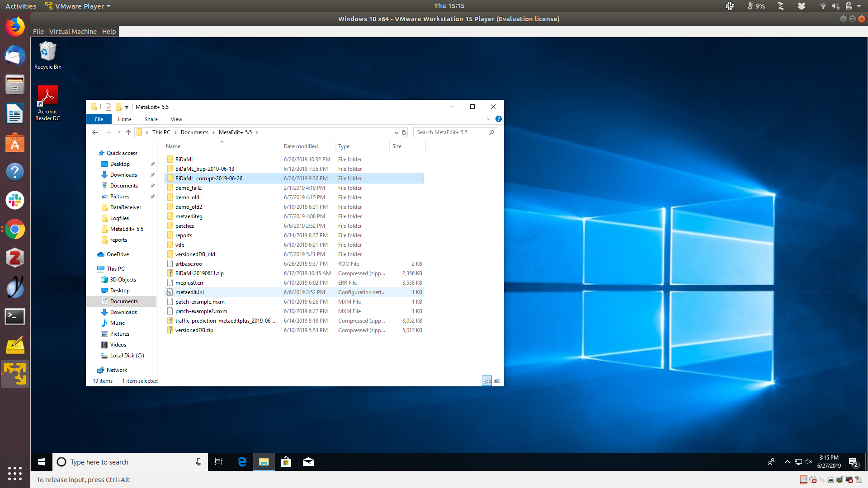Screen dimensions: 868x488
Task: Open the View ribbon tab
Action: tap(176, 119)
